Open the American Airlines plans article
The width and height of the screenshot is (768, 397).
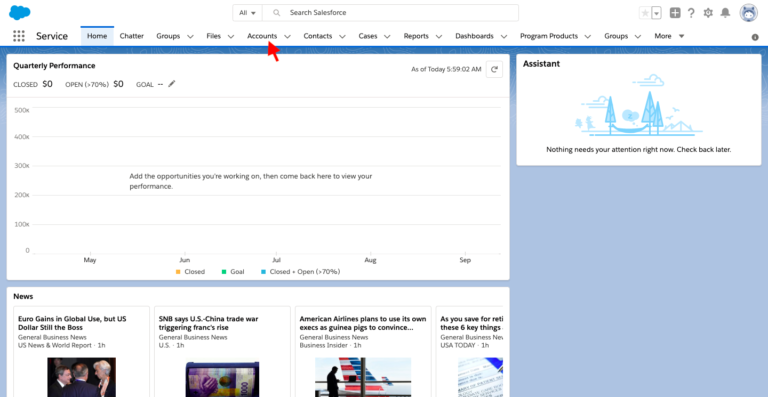363,323
